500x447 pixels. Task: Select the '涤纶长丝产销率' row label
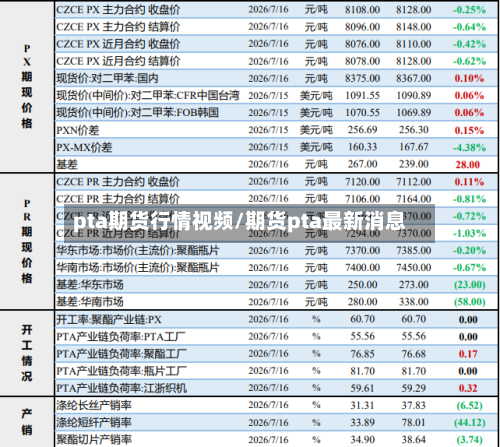point(94,405)
